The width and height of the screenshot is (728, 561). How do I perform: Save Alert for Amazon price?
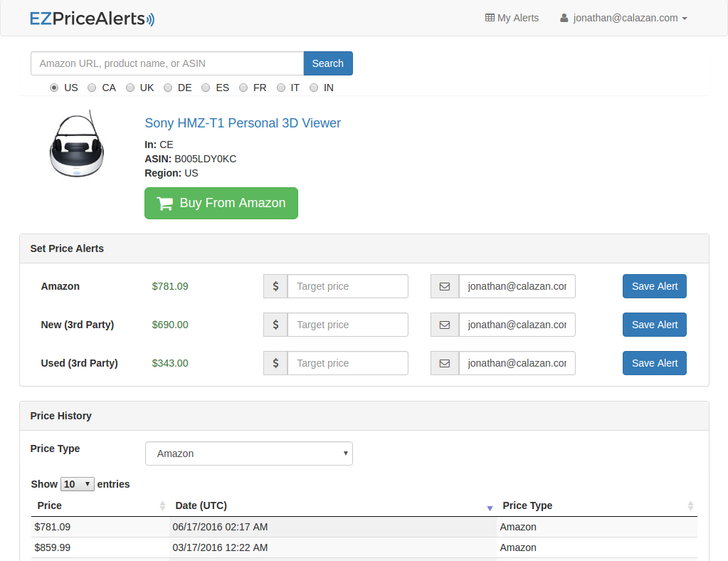[655, 286]
